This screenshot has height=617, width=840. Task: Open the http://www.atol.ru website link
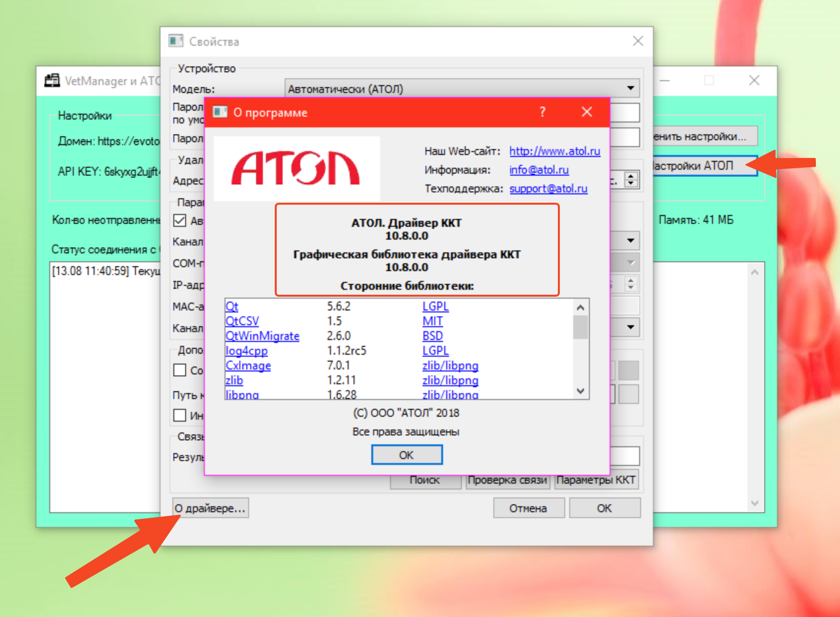[x=555, y=151]
